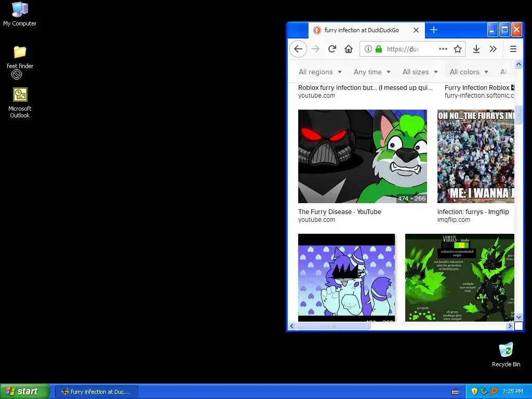The image size is (532, 399).
Task: Click the infection: furrys - Imgflip title
Action: [473, 212]
